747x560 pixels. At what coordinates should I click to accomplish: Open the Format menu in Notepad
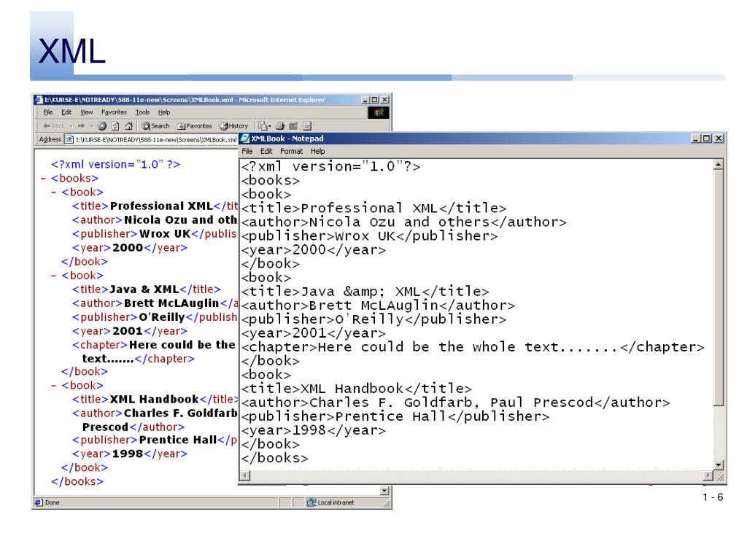pos(291,152)
